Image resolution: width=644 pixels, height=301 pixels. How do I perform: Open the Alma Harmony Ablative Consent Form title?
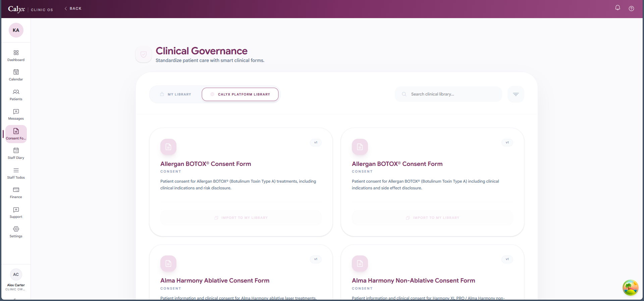click(x=215, y=281)
